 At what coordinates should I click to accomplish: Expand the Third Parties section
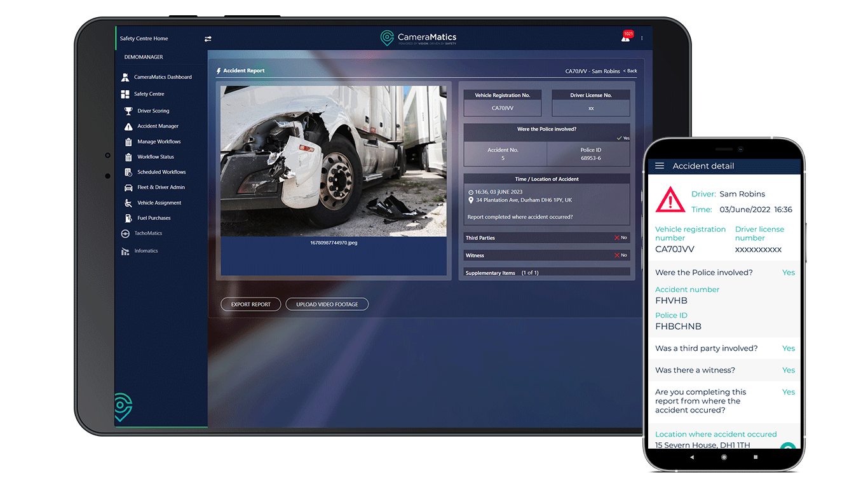point(547,238)
